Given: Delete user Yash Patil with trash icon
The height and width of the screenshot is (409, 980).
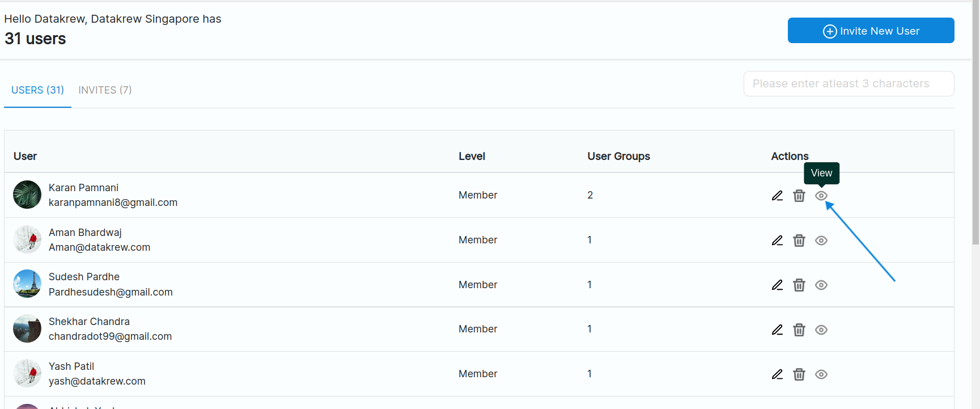Looking at the screenshot, I should (x=799, y=374).
